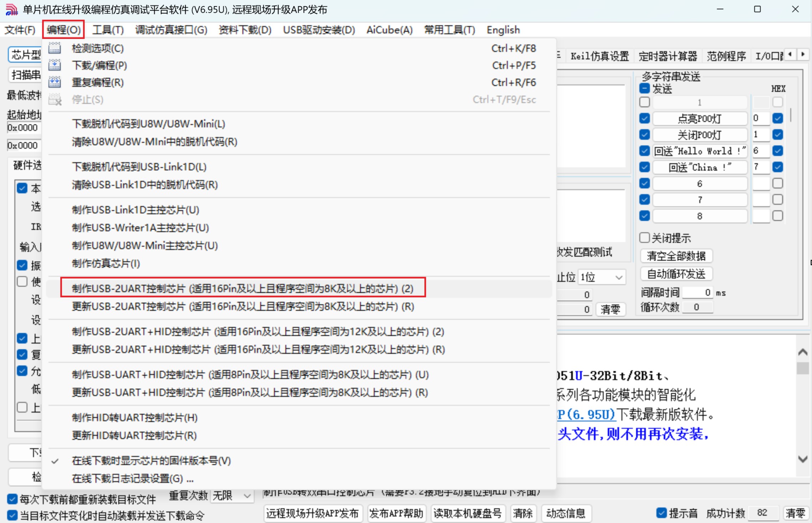Click scroll-down arrow in info text panel

click(803, 459)
